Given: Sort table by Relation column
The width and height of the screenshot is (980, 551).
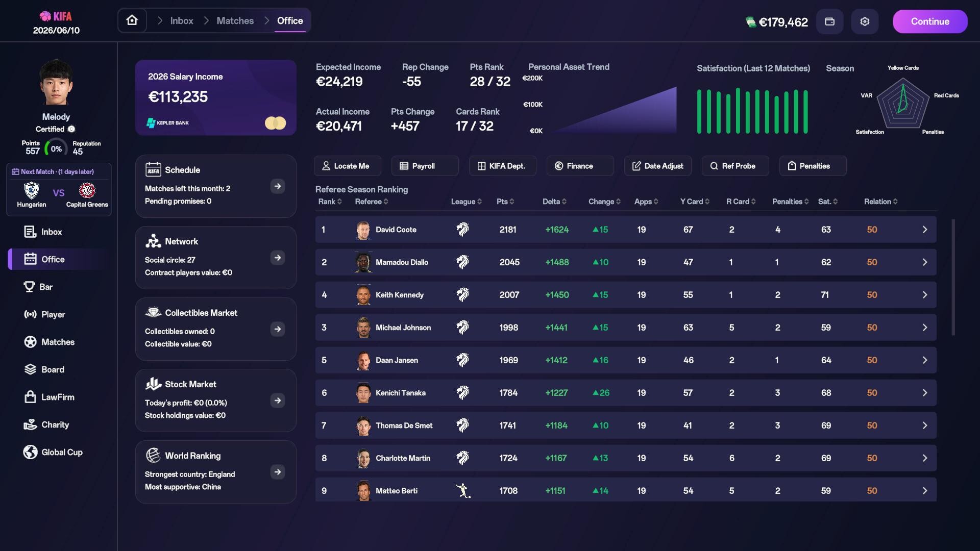Looking at the screenshot, I should coord(880,202).
